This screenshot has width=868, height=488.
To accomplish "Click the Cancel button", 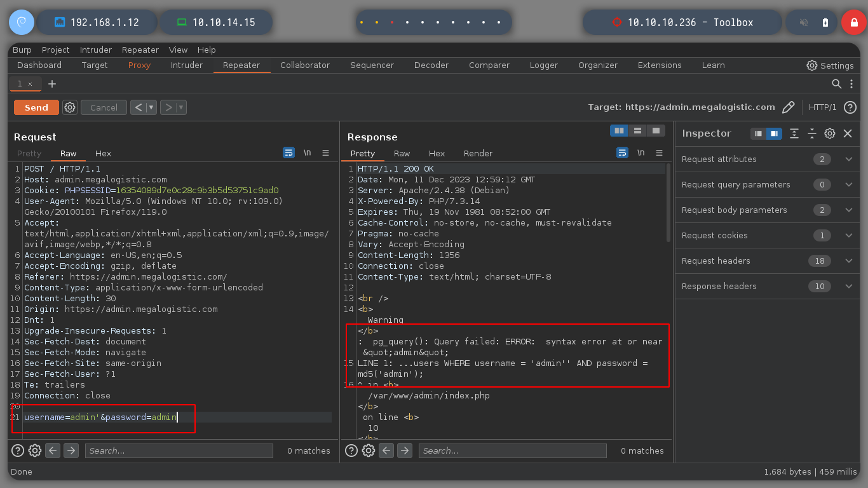I will point(104,107).
